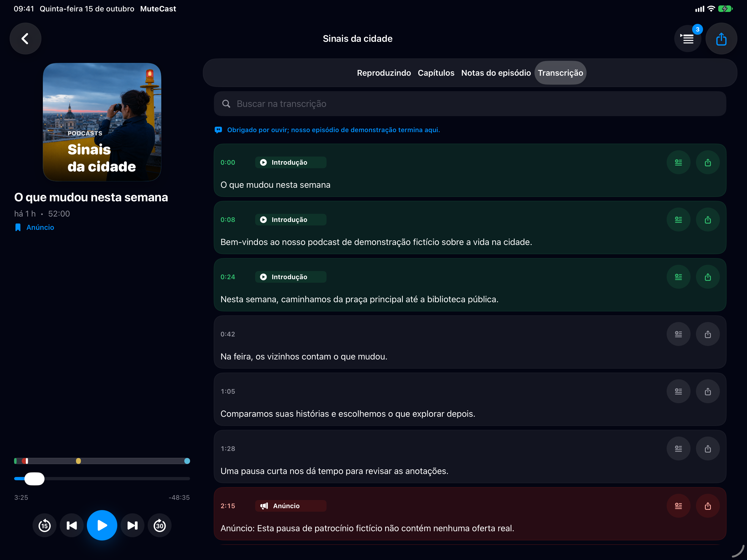Share the 0:08 Bem-vindos line
This screenshot has width=747, height=560.
pos(707,220)
